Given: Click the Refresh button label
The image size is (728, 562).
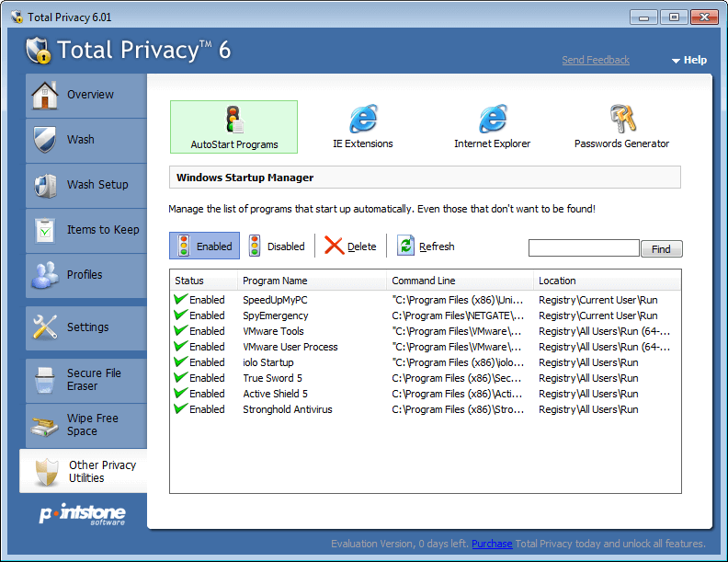Looking at the screenshot, I should pyautogui.click(x=437, y=247).
